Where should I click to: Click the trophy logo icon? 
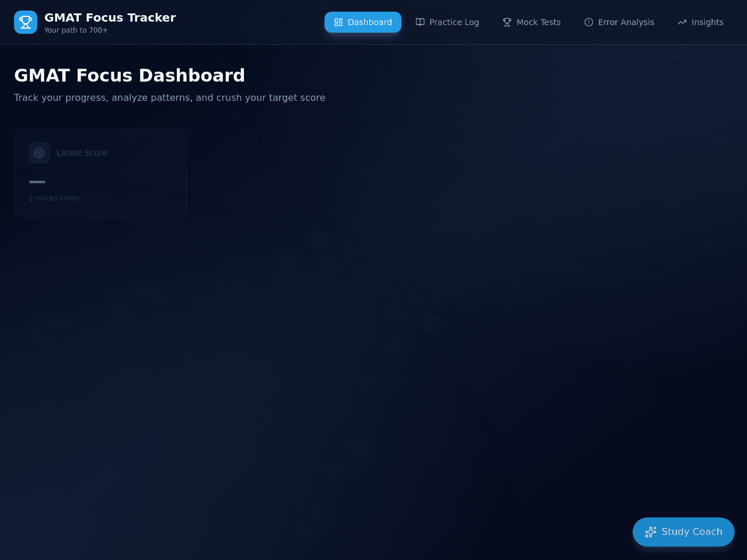tap(26, 22)
